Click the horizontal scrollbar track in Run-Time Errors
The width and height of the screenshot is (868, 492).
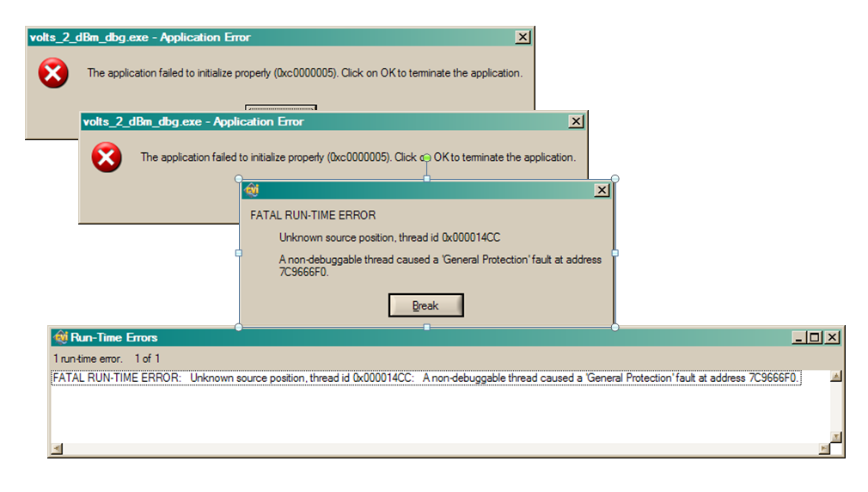pyautogui.click(x=441, y=448)
